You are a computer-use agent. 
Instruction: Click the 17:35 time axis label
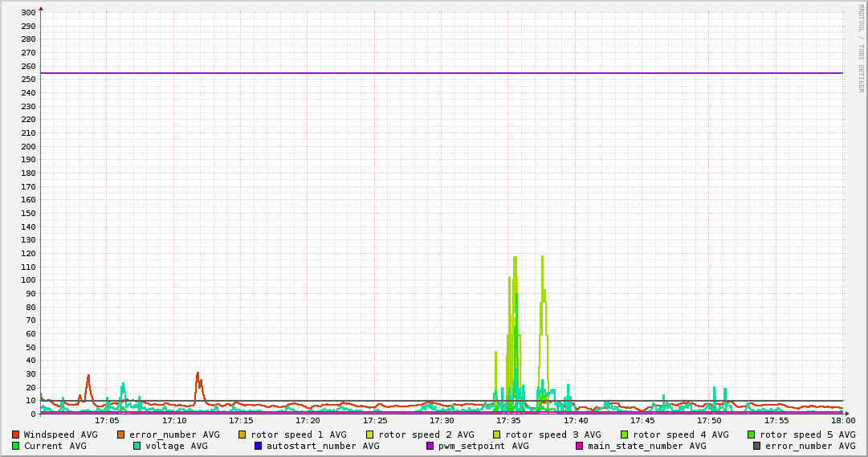[x=508, y=420]
